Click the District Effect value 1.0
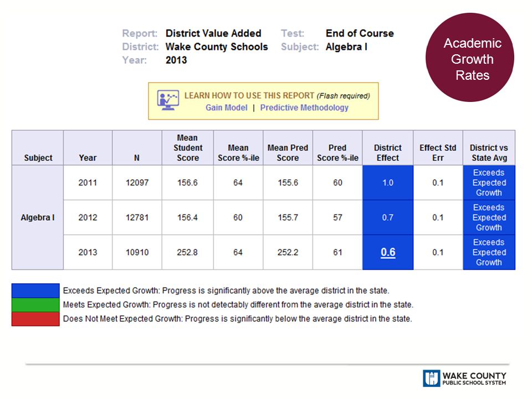The width and height of the screenshot is (532, 399). pyautogui.click(x=388, y=182)
